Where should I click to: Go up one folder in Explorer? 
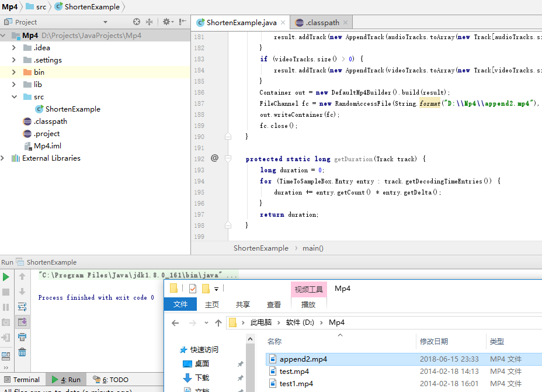click(x=218, y=323)
